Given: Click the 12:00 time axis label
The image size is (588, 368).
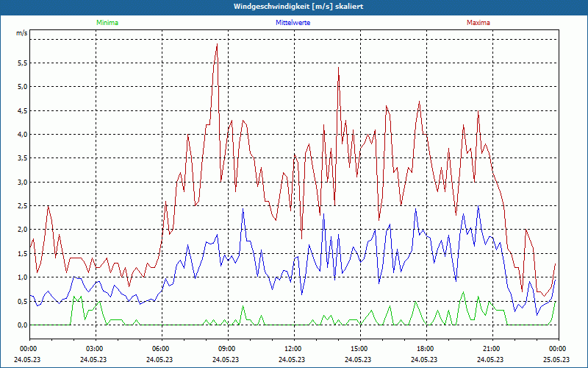Looking at the screenshot, I should click(293, 349).
